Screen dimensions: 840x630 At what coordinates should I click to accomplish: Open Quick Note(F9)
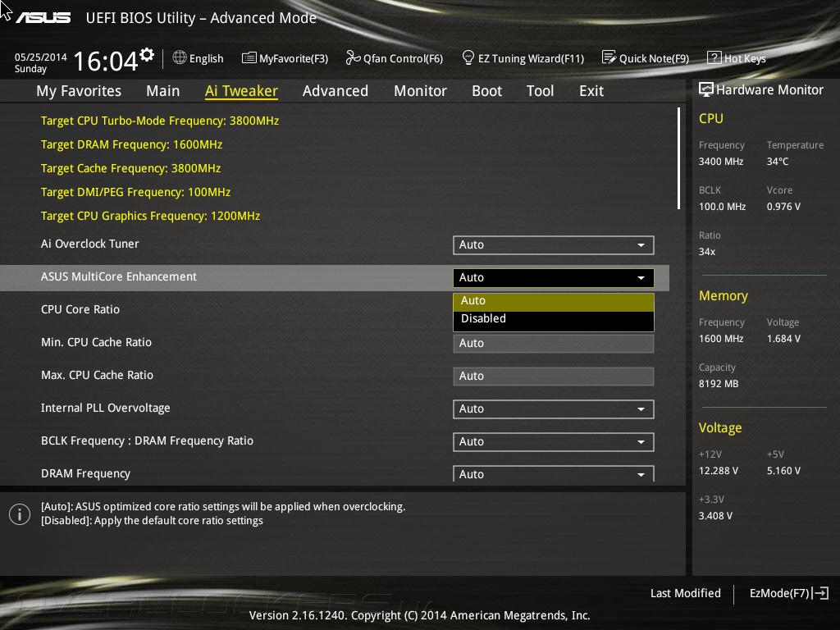pos(646,58)
